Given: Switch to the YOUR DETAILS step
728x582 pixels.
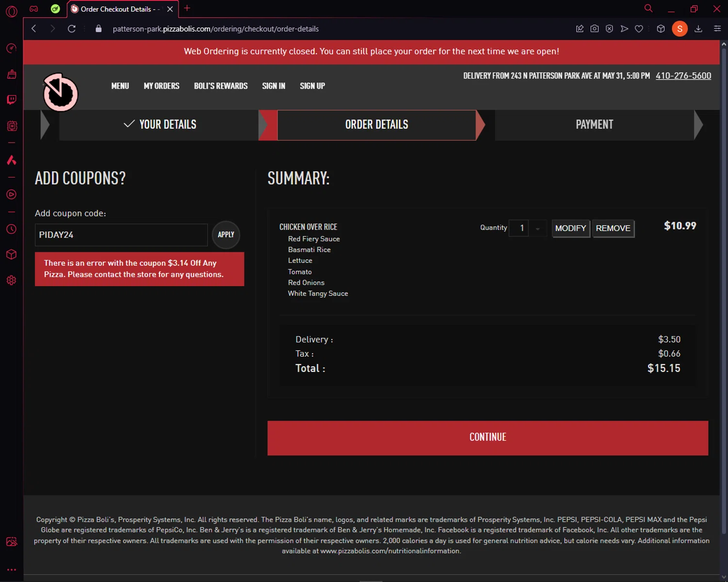Looking at the screenshot, I should pyautogui.click(x=159, y=125).
